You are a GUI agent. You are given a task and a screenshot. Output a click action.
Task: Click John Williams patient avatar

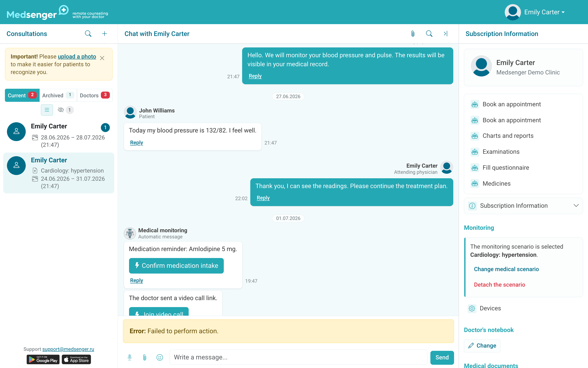pos(130,112)
